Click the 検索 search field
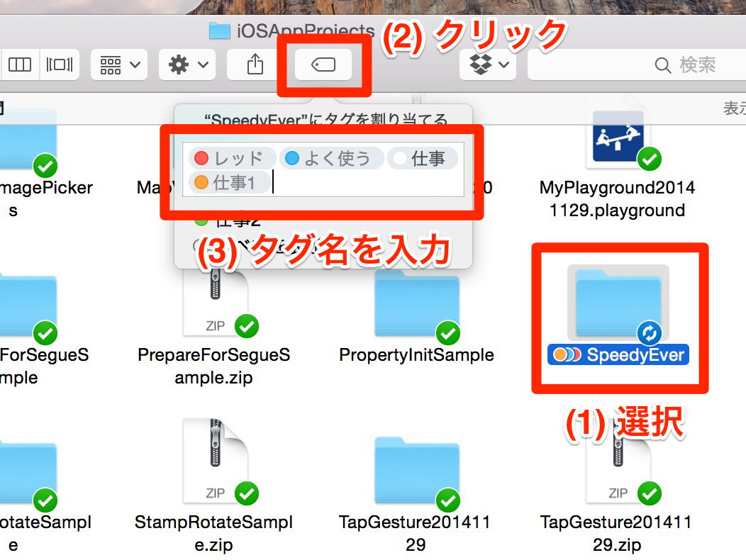Screen dimensions: 746x560 [x=637, y=65]
